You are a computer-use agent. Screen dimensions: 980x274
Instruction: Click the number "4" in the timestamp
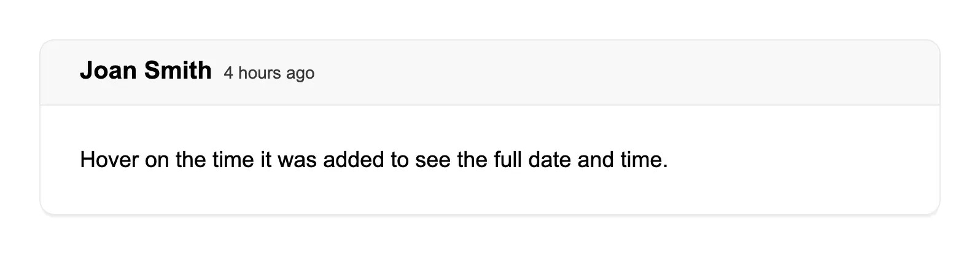pos(228,73)
